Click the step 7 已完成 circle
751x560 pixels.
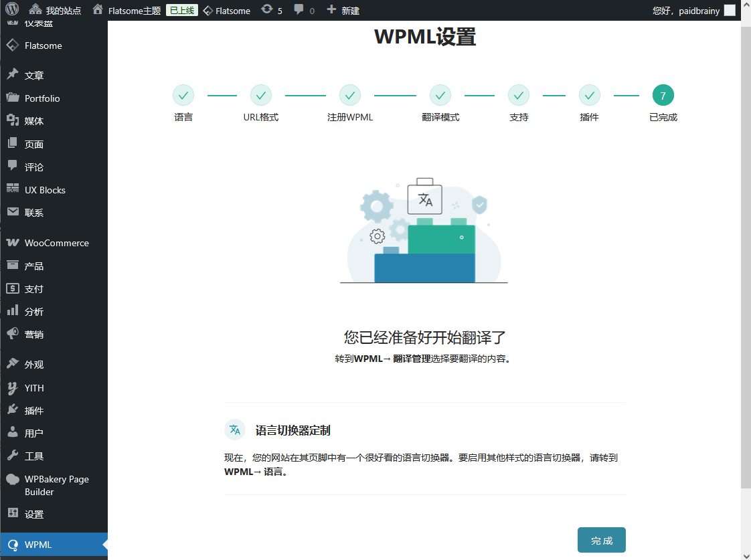click(x=663, y=95)
